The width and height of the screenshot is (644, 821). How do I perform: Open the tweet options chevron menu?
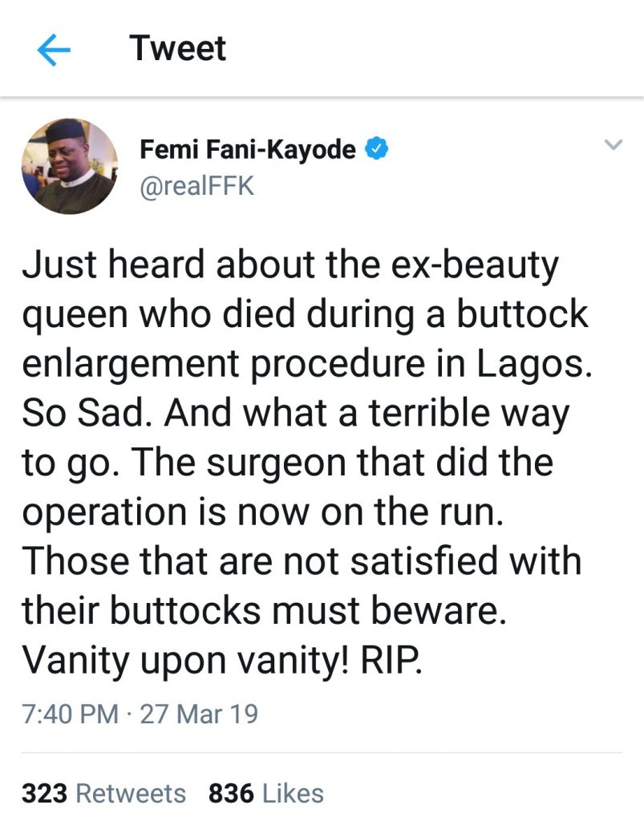613,146
